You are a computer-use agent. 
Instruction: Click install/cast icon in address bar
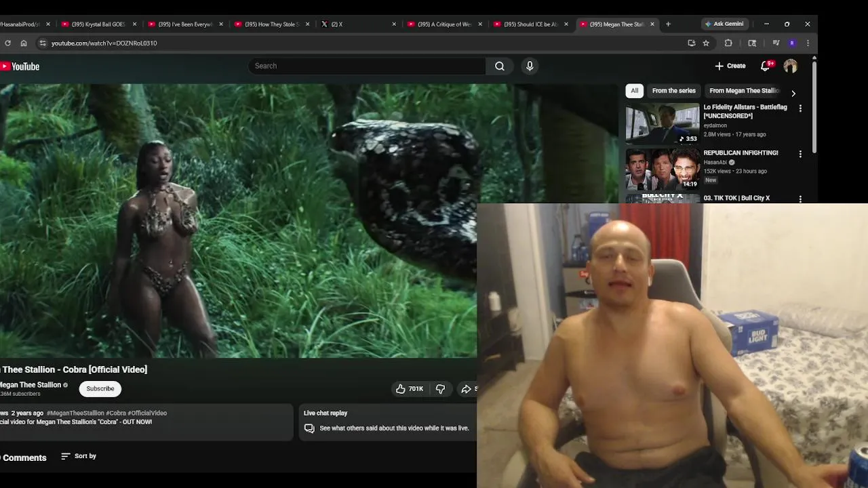pos(692,43)
